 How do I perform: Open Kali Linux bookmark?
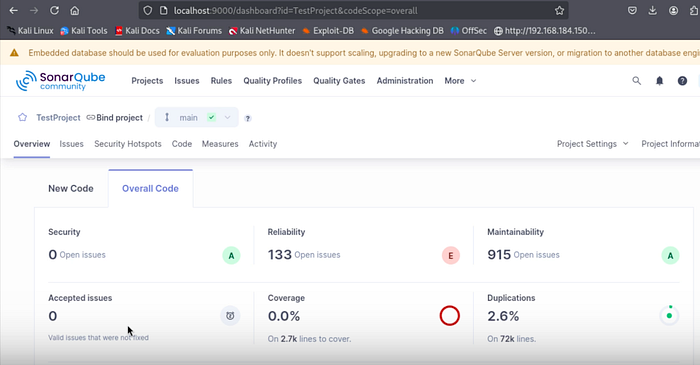click(x=30, y=31)
